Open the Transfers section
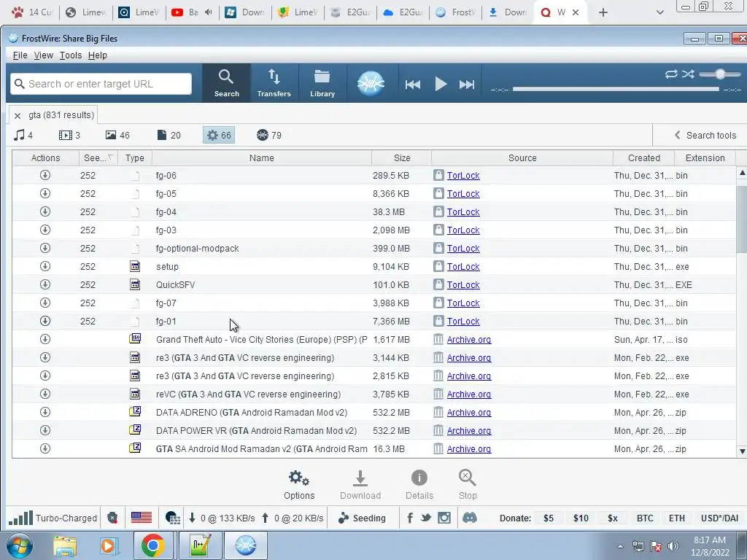The image size is (747, 560). pyautogui.click(x=274, y=83)
